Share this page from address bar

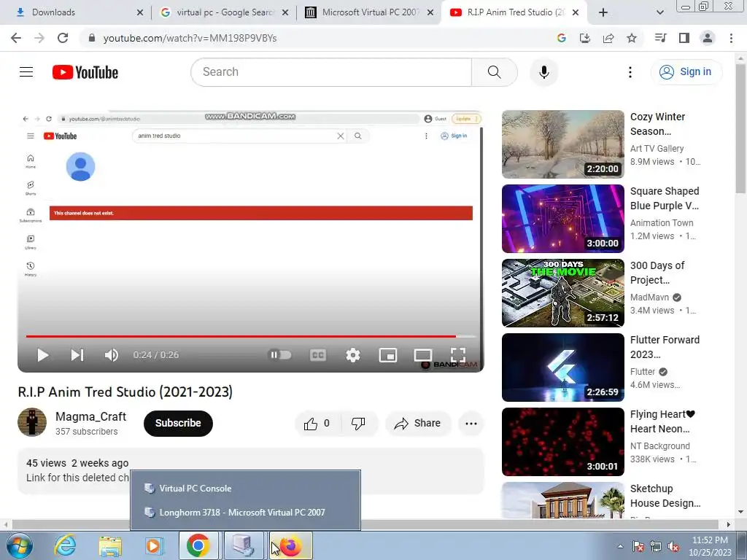(608, 38)
